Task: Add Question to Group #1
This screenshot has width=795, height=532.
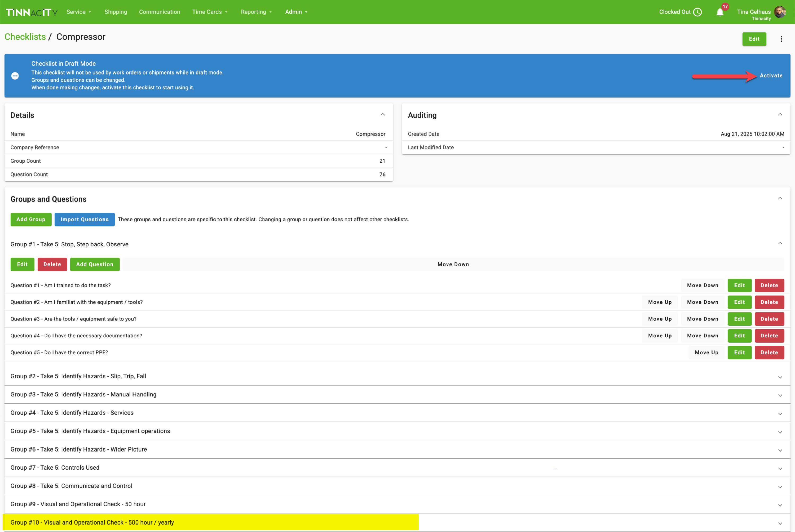Action: 95,264
